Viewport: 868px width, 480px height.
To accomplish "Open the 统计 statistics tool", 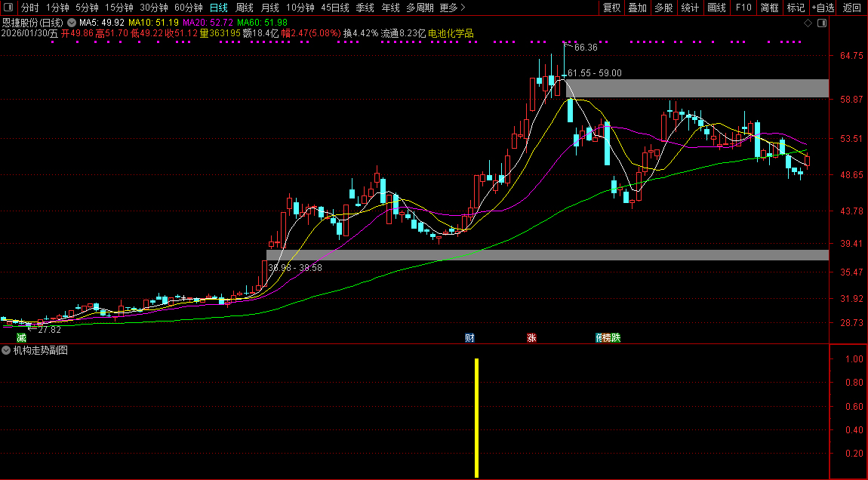I will click(690, 8).
